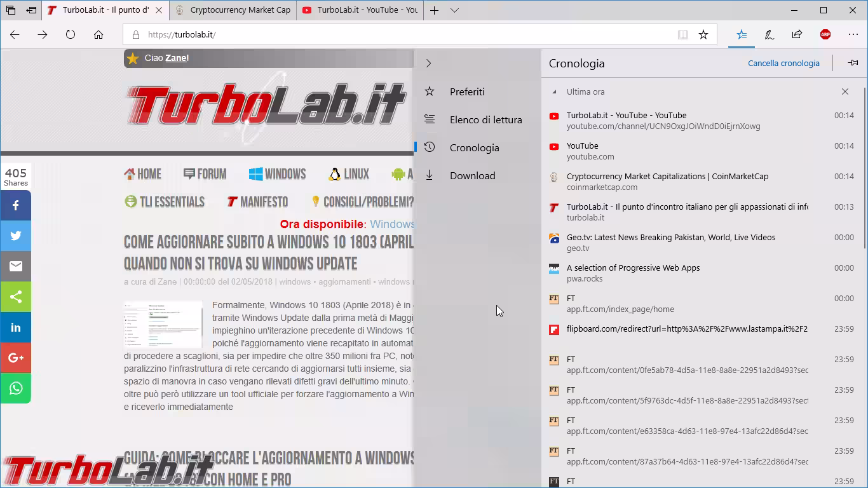
Task: Go back to the previous page
Action: click(x=15, y=34)
